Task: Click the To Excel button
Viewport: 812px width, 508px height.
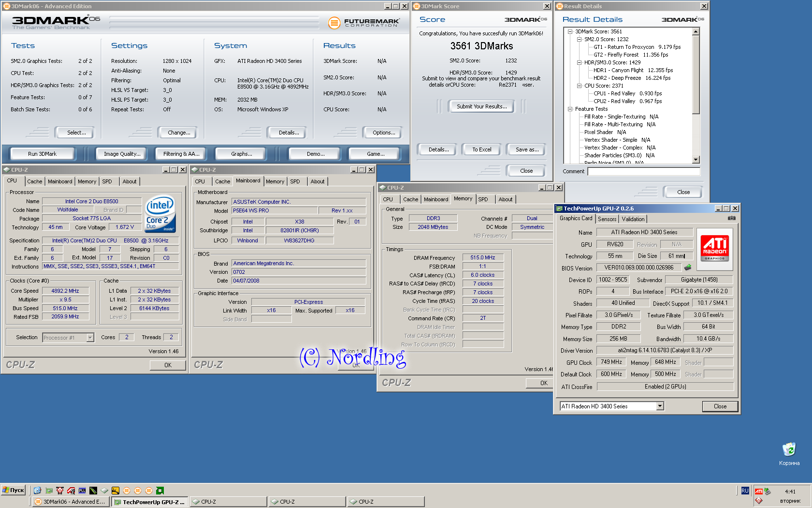Action: [481, 149]
